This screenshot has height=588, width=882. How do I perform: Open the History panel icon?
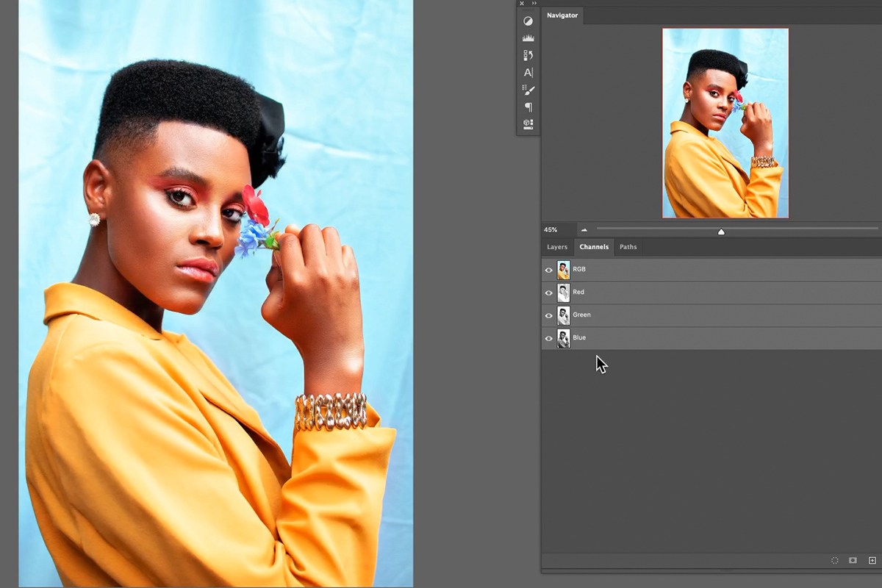point(528,55)
